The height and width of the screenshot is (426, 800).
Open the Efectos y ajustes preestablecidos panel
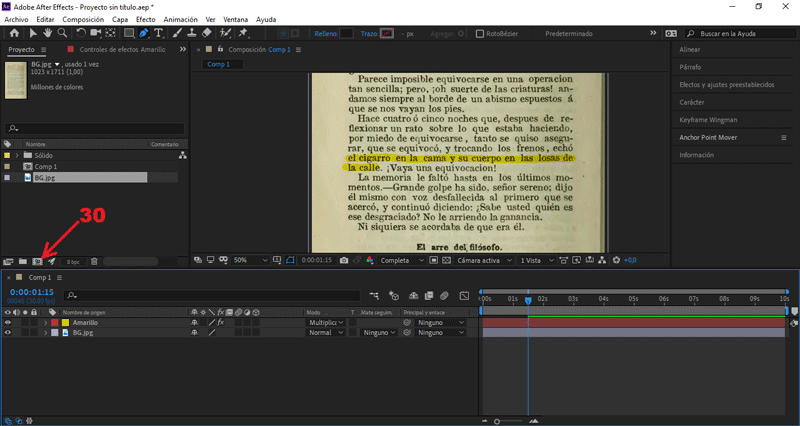click(x=726, y=85)
